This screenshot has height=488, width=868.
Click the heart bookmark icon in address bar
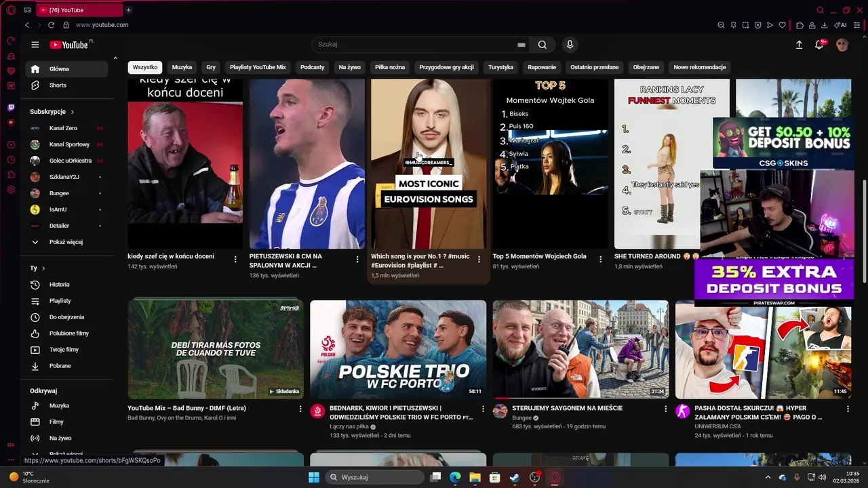782,25
